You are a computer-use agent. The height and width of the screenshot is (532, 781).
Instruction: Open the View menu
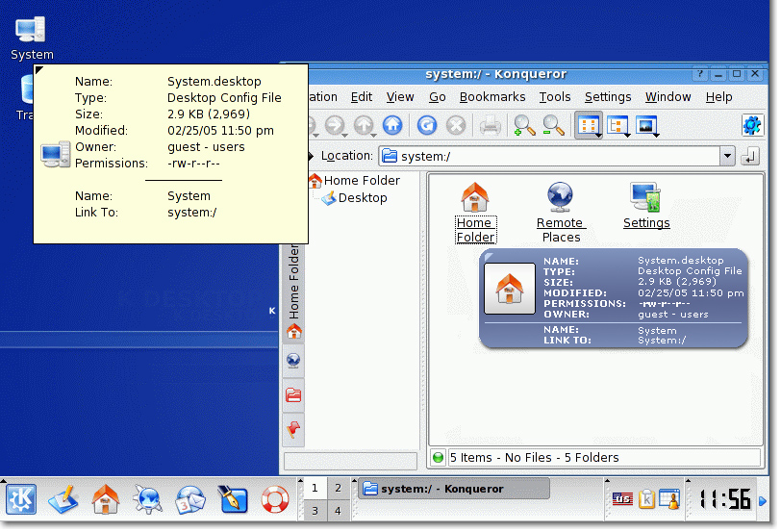click(x=400, y=96)
